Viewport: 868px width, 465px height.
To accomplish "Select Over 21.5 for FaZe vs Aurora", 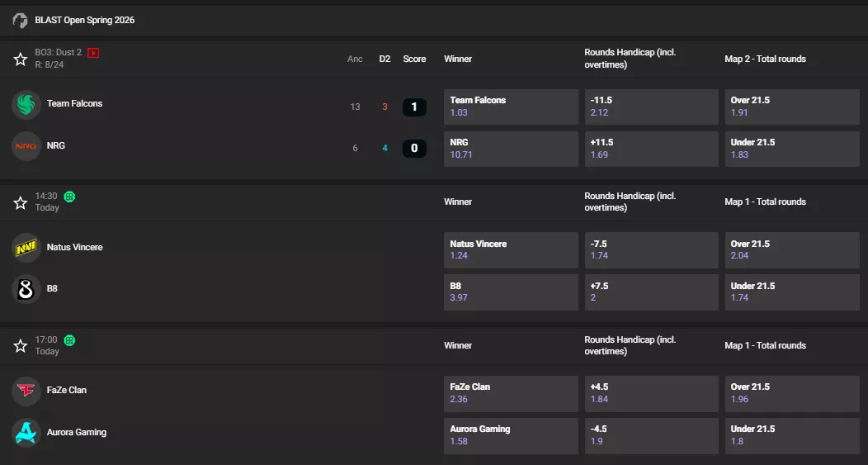I will click(x=790, y=393).
